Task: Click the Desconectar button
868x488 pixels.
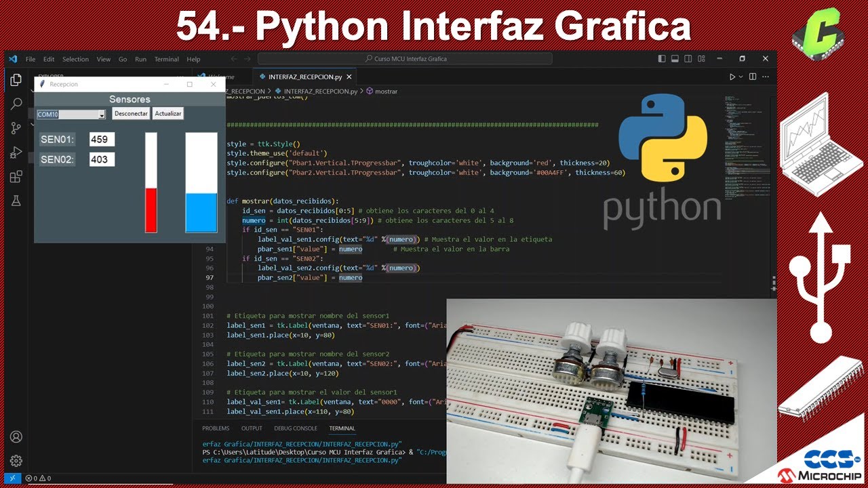Action: tap(131, 114)
